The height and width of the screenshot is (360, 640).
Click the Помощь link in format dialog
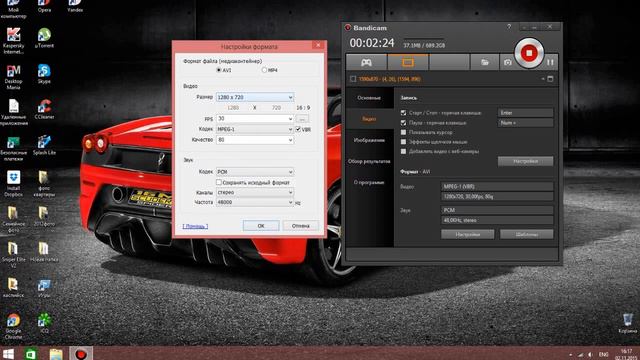(195, 226)
